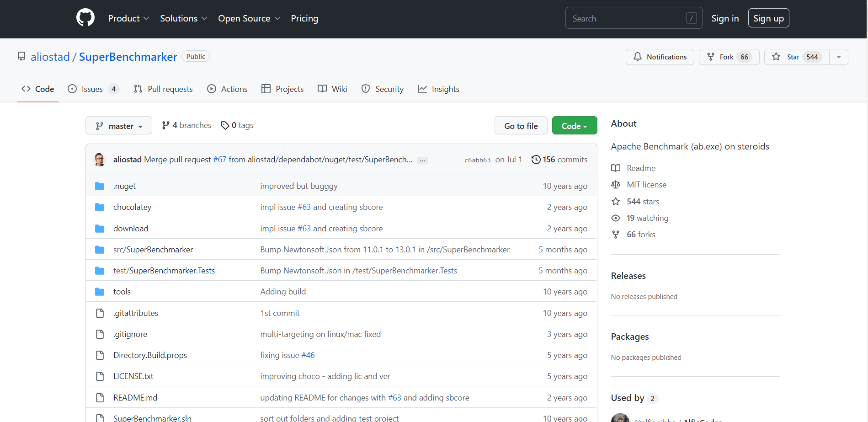The image size is (868, 422).
Task: Click the LICENSE.txt file icon
Action: pyautogui.click(x=100, y=376)
